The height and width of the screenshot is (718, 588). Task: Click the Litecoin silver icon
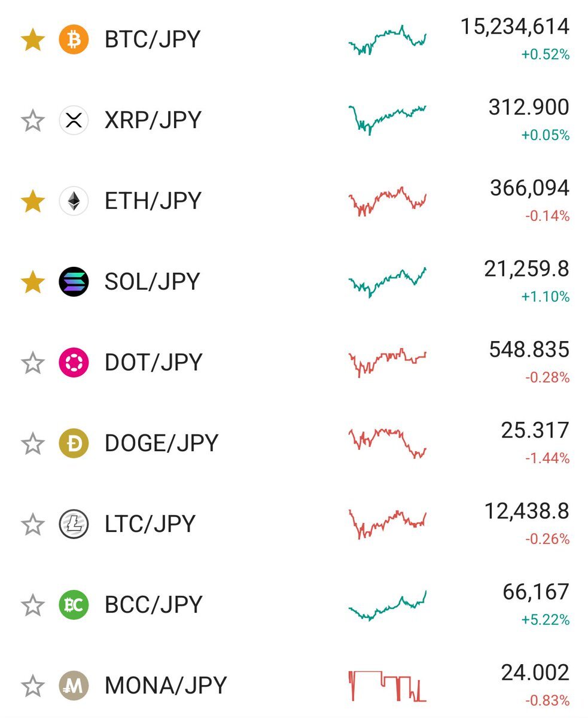(x=74, y=524)
